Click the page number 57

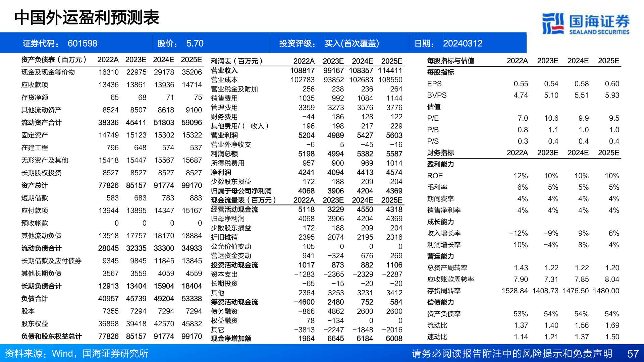pos(633,354)
